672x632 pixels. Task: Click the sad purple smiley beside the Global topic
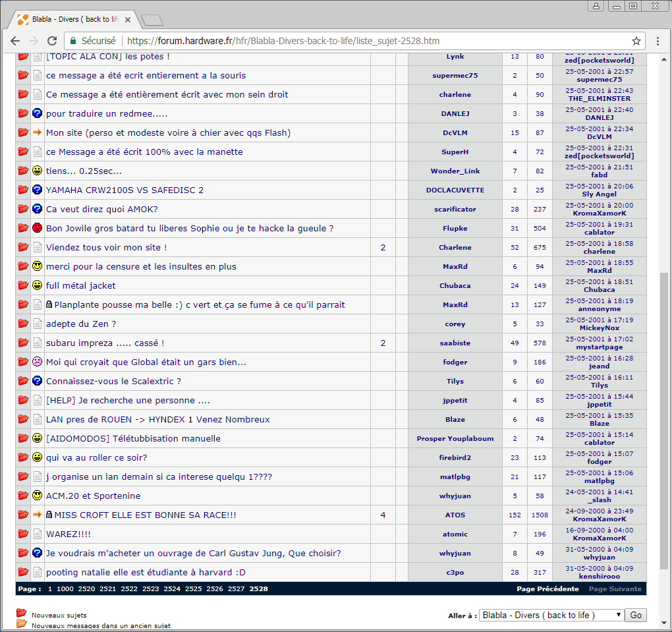tap(38, 362)
